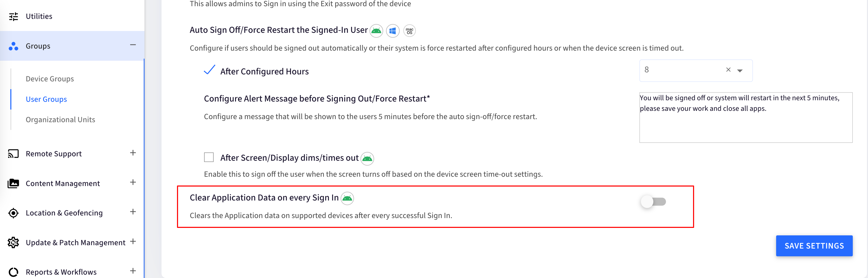Click the Update & Patch Management gear icon
The image size is (868, 278).
click(13, 242)
